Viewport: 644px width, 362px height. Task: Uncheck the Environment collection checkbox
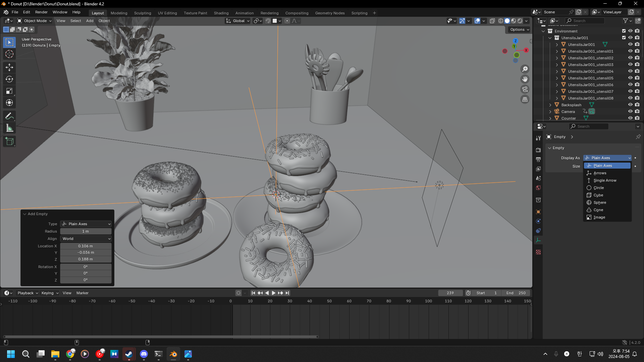(x=624, y=31)
